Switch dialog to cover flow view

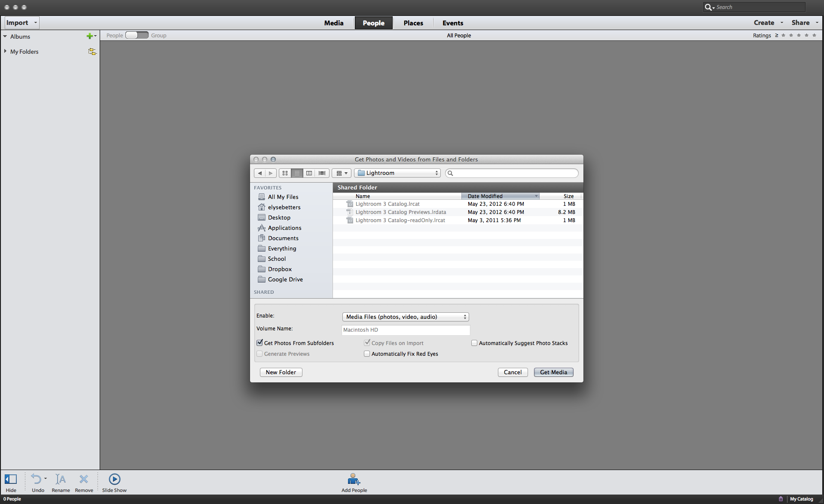[322, 173]
